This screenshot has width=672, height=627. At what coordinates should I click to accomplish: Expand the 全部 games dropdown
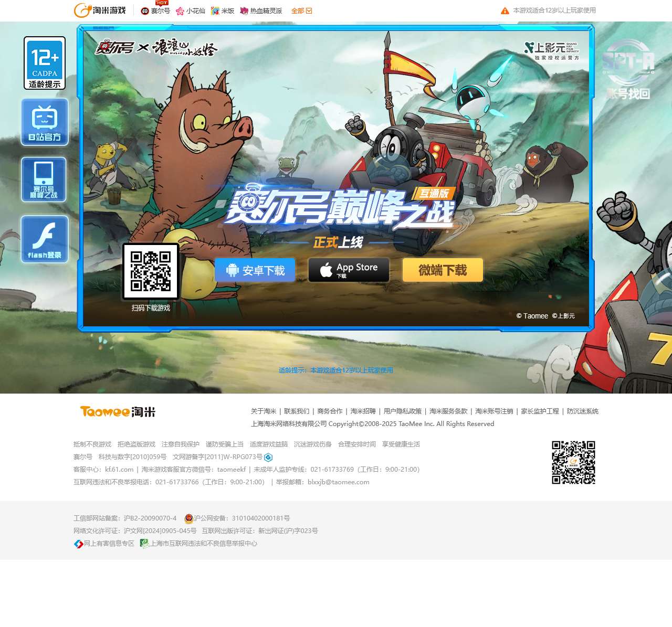(301, 11)
